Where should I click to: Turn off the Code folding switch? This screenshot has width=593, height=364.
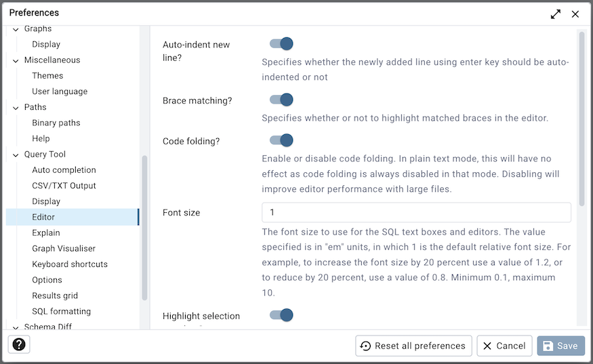pyautogui.click(x=281, y=140)
